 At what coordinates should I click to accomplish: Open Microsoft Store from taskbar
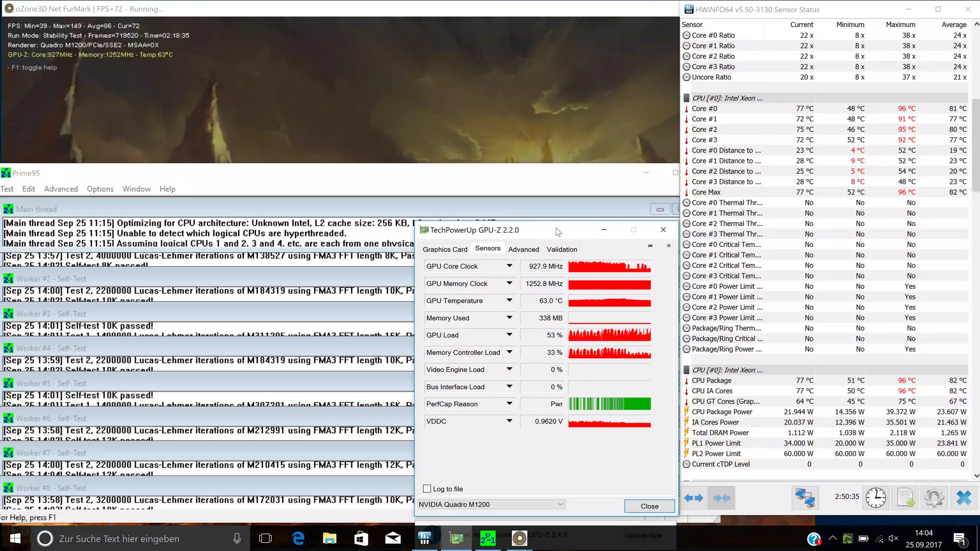point(361,538)
